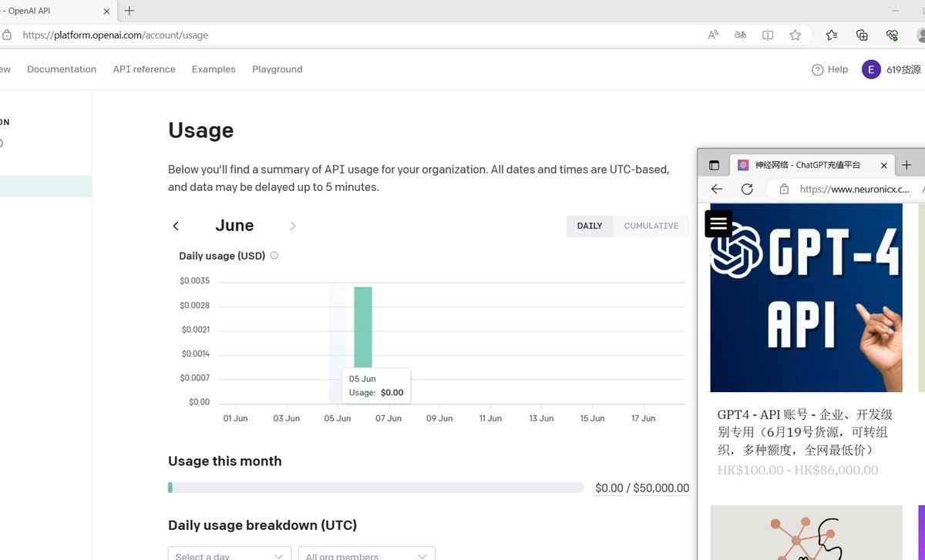Click the $0.0035 y-axis label
Viewport: 925px width, 560px height.
(x=195, y=281)
